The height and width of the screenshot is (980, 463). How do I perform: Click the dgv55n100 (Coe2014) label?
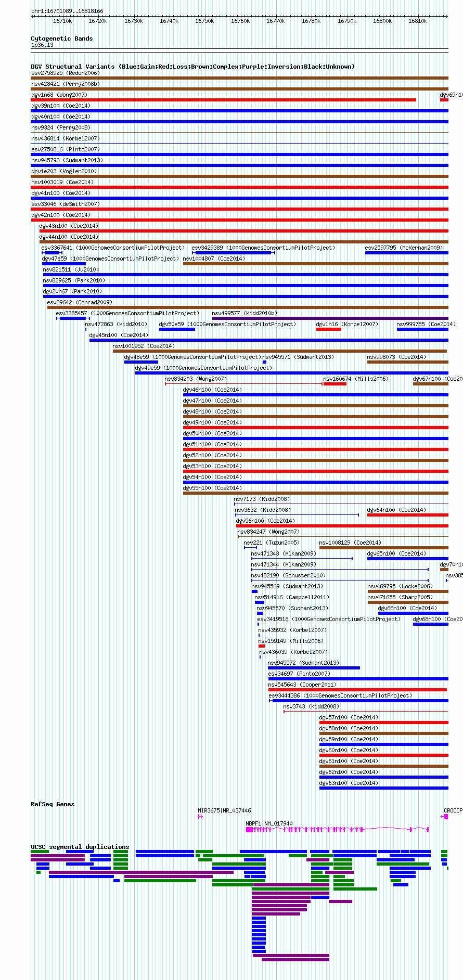[x=212, y=488]
